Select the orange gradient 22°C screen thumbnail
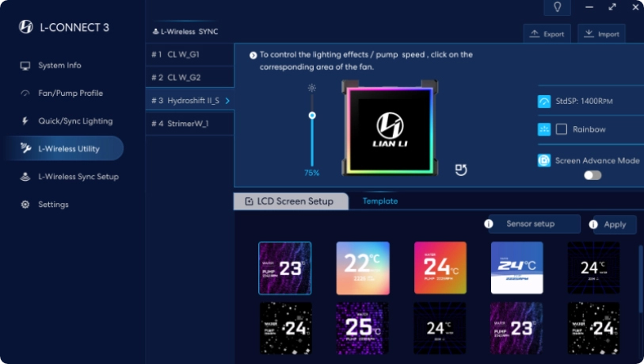This screenshot has width=644, height=364. 363,268
